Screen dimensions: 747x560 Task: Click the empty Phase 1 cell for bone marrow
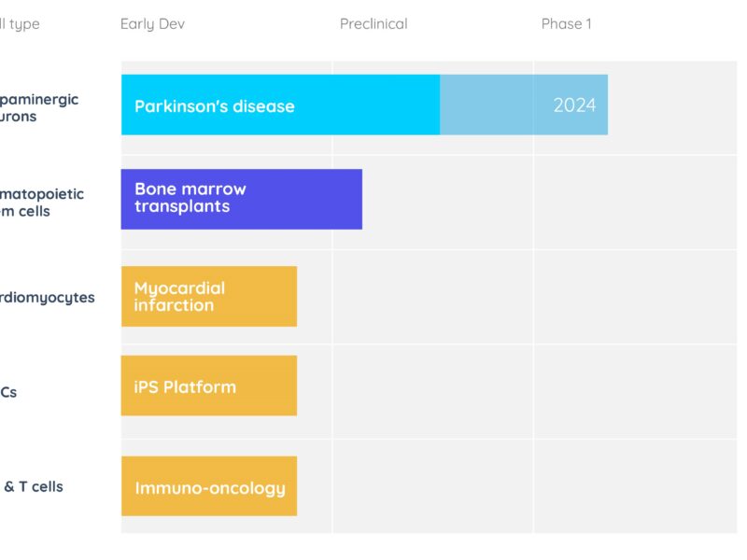(x=635, y=202)
